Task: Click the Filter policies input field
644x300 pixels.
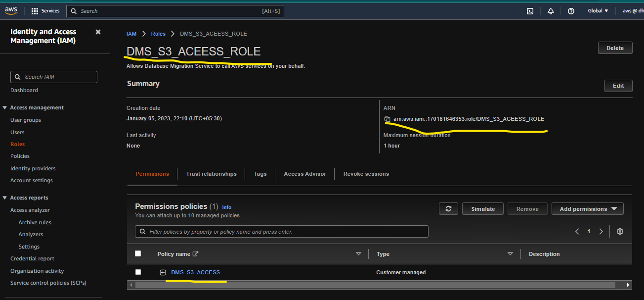Action: click(282, 232)
